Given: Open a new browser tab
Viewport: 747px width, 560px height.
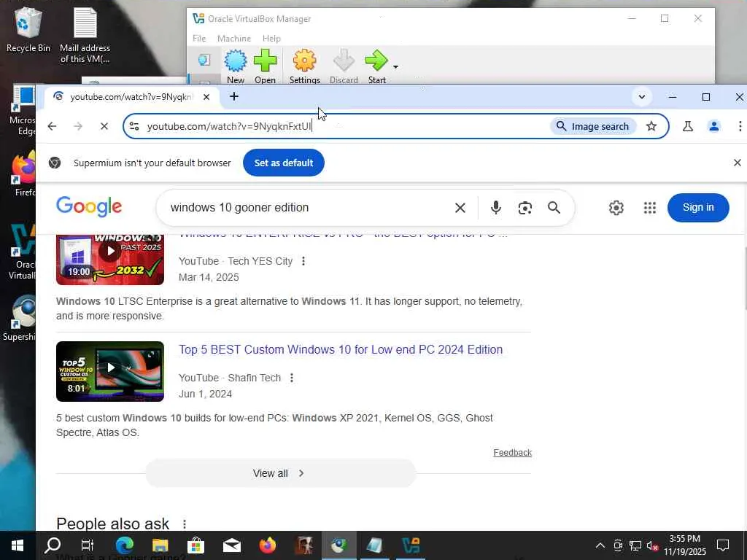Looking at the screenshot, I should (x=234, y=97).
